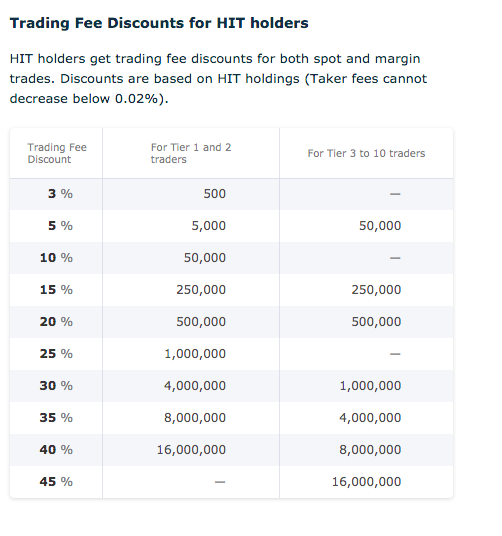Select the 3 % discount row label
502x536 pixels.
coord(60,194)
